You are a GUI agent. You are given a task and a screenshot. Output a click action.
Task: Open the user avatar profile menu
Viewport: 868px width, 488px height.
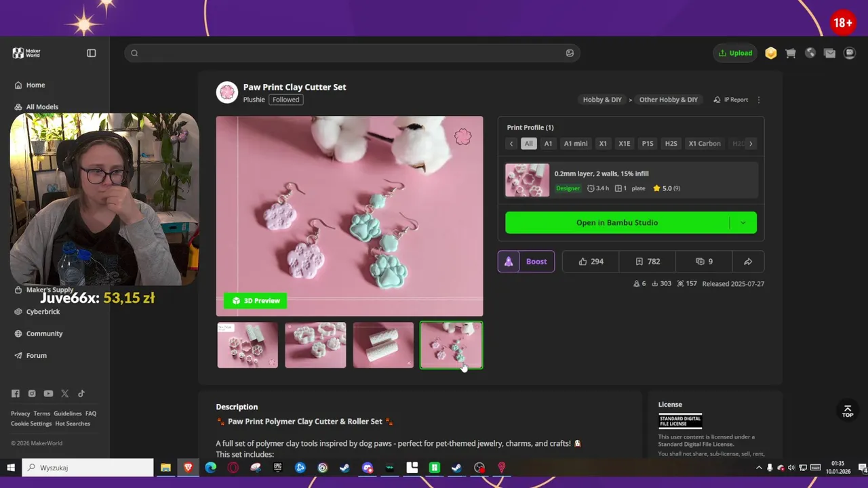tap(850, 53)
